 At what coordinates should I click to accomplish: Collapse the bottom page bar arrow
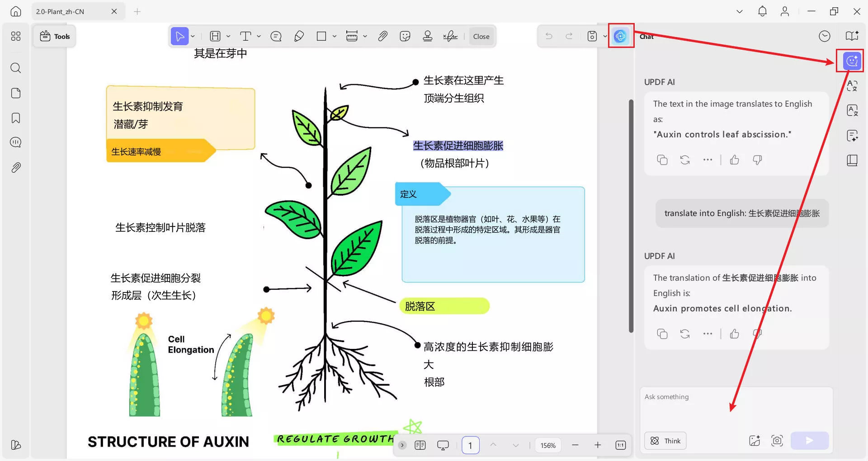[402, 445]
